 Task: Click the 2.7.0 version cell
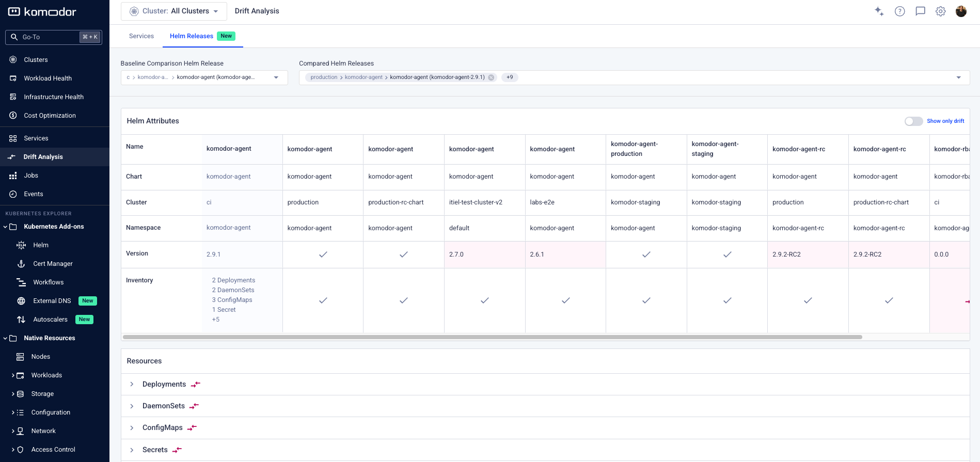tap(485, 254)
